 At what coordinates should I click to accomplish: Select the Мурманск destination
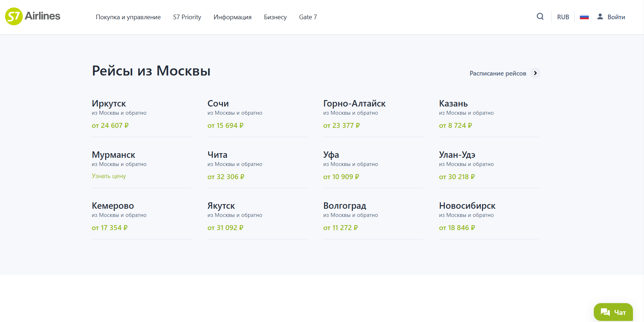[113, 155]
